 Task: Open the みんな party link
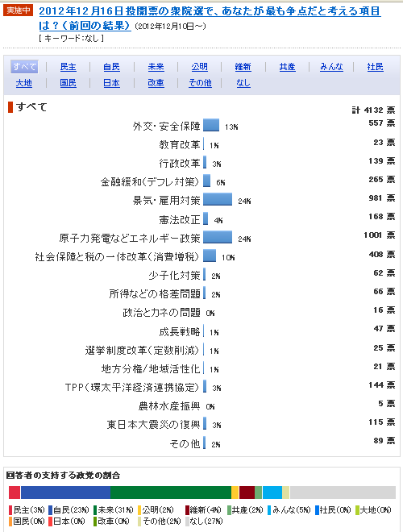[x=331, y=67]
